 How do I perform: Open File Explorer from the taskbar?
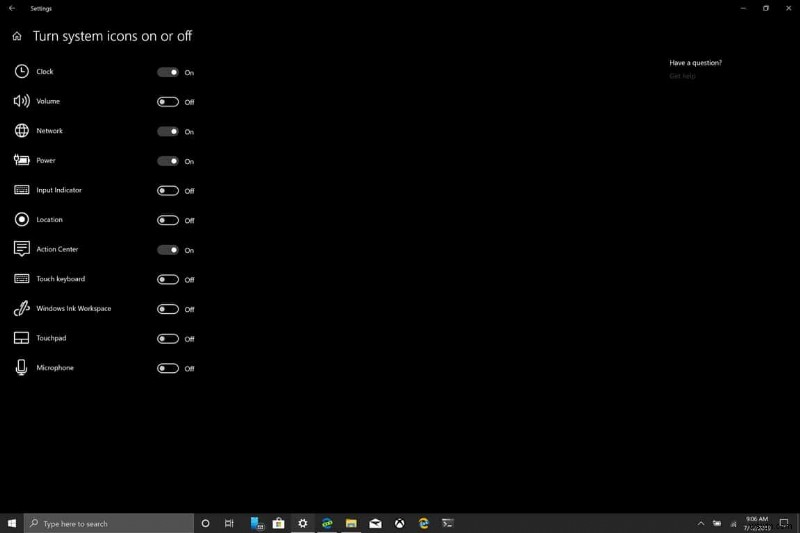pos(351,523)
